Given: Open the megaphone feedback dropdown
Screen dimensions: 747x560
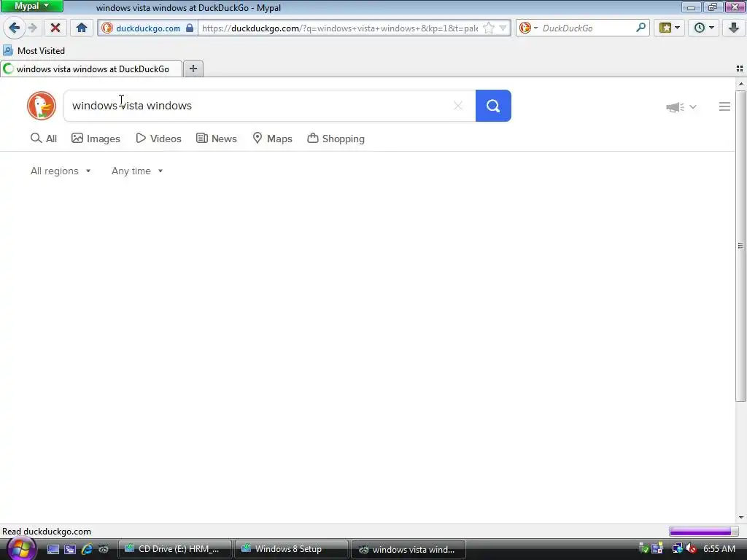Looking at the screenshot, I should click(681, 106).
